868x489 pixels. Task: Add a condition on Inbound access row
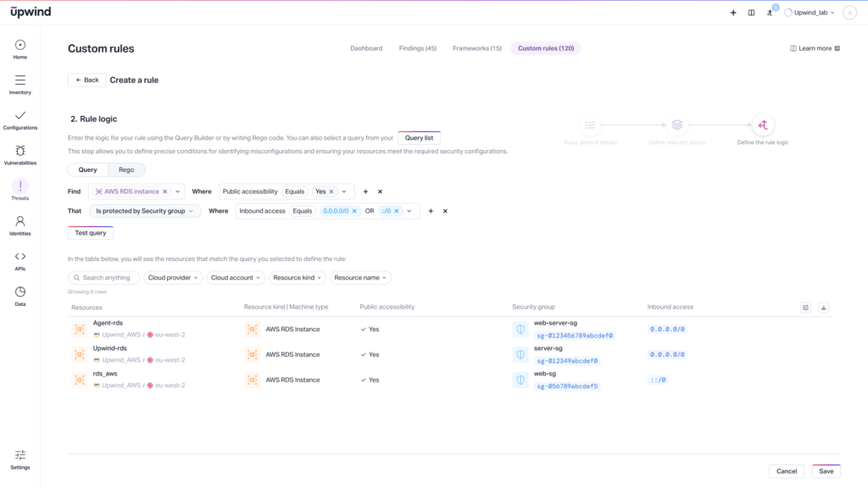click(431, 211)
